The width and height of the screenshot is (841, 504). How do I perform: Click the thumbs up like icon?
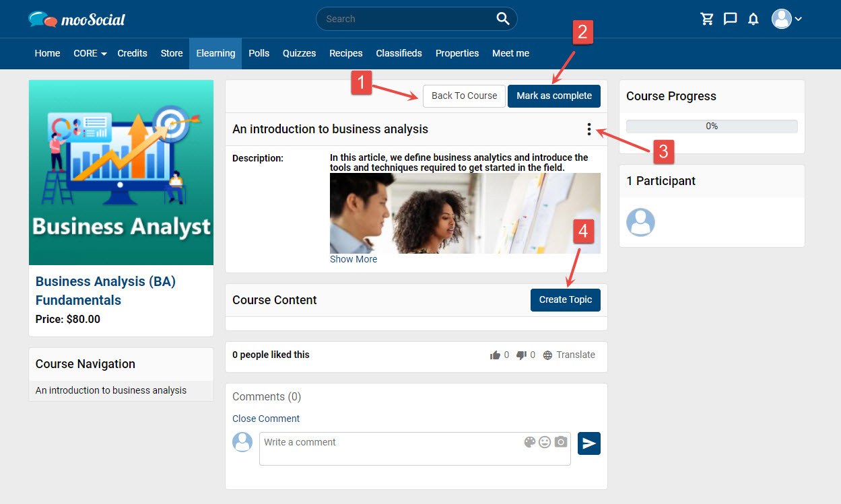[495, 355]
